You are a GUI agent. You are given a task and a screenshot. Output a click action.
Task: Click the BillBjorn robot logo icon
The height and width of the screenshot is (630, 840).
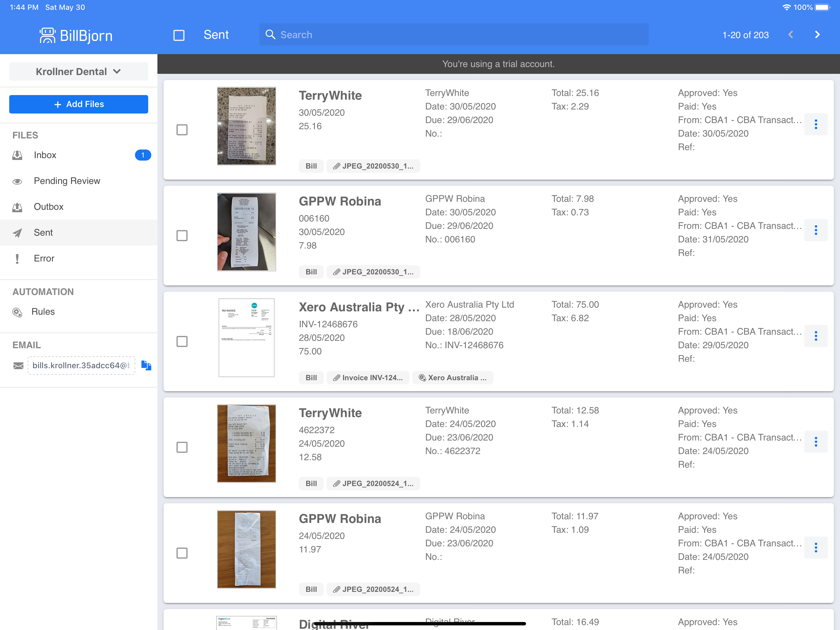[47, 35]
